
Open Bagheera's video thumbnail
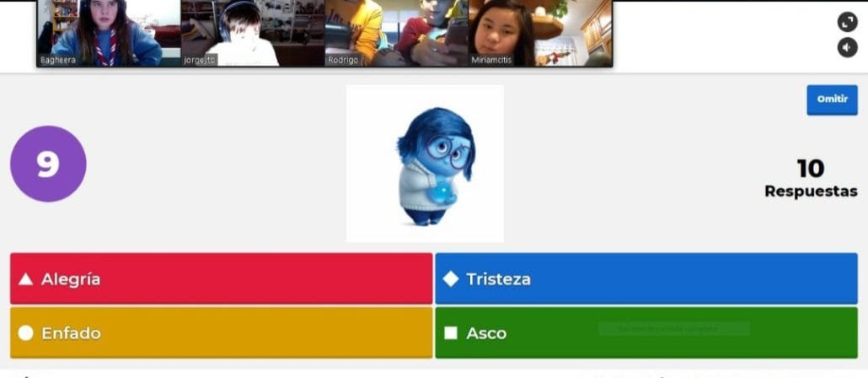(x=108, y=32)
